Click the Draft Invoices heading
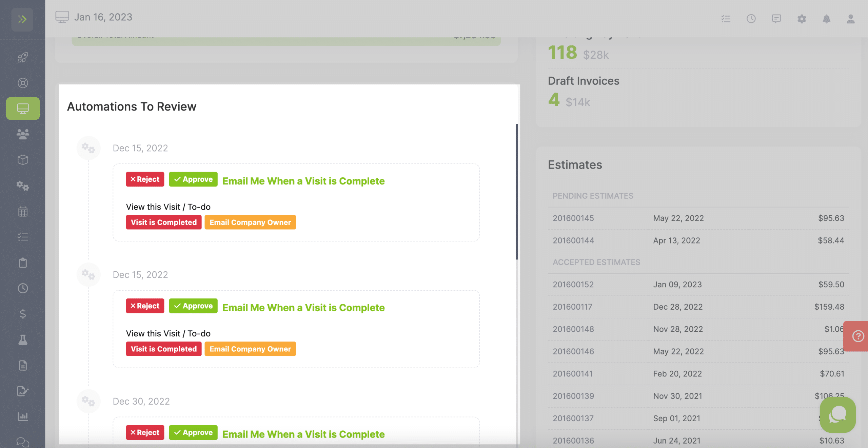Viewport: 868px width, 448px height. click(x=584, y=81)
